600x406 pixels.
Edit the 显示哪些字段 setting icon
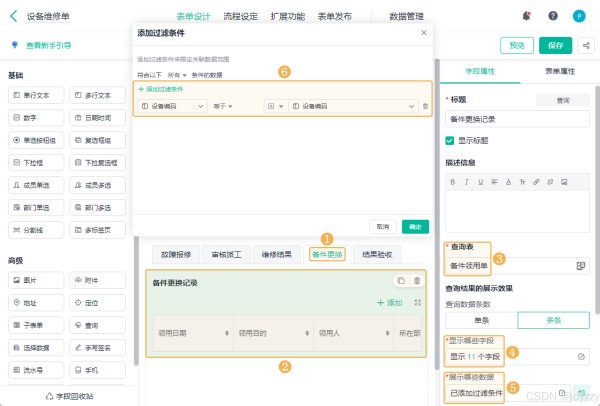[581, 357]
